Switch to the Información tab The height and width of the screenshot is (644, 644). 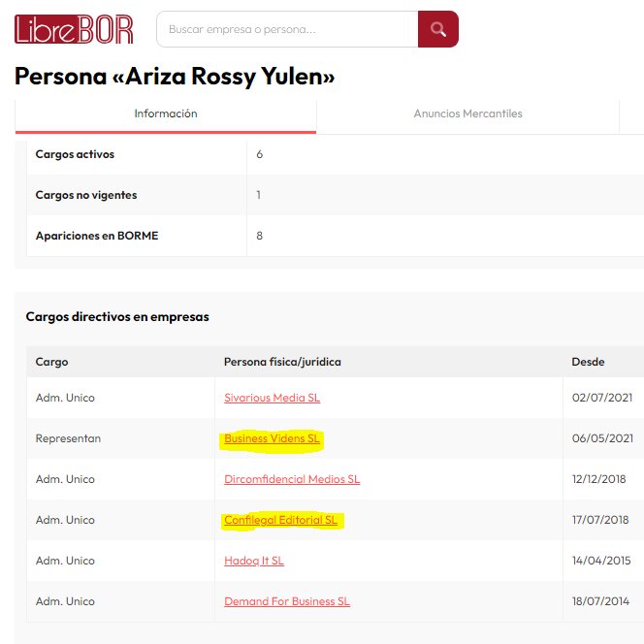click(166, 113)
